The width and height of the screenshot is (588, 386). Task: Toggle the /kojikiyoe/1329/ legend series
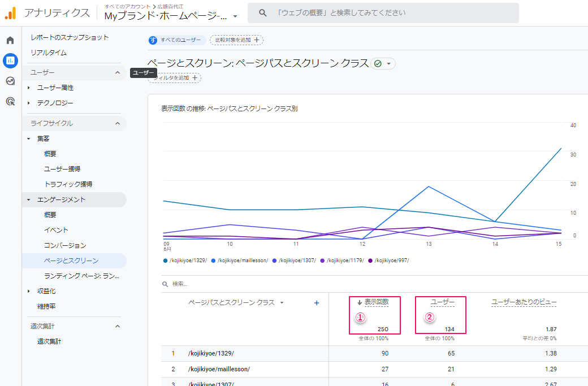[x=185, y=261]
